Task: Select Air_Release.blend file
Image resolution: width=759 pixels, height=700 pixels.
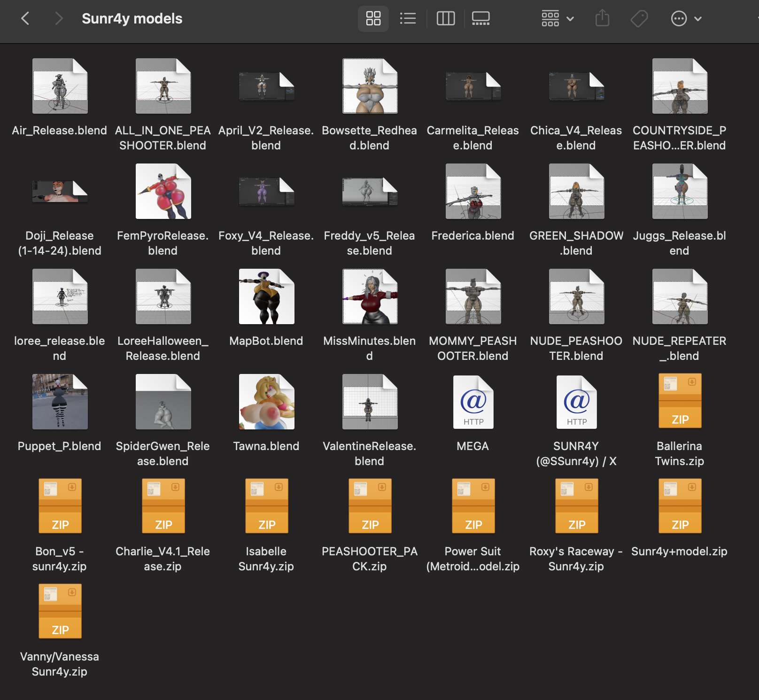Action: tap(60, 86)
